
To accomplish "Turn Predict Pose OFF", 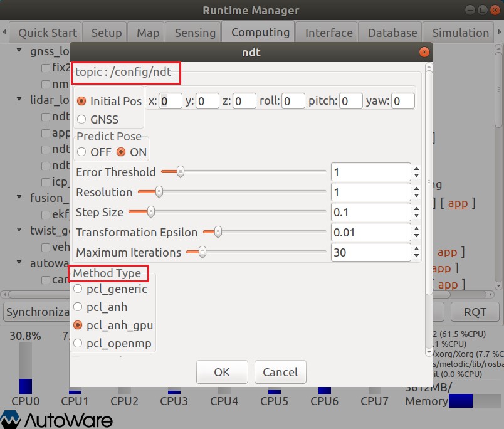I will coord(81,152).
